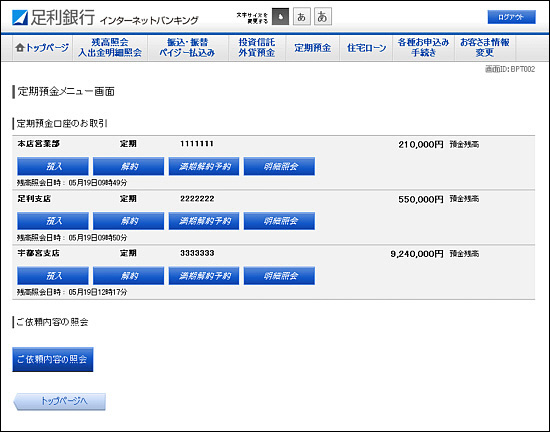The height and width of the screenshot is (432, 550).
Task: Select branch name 足利支店
Action: [34, 199]
